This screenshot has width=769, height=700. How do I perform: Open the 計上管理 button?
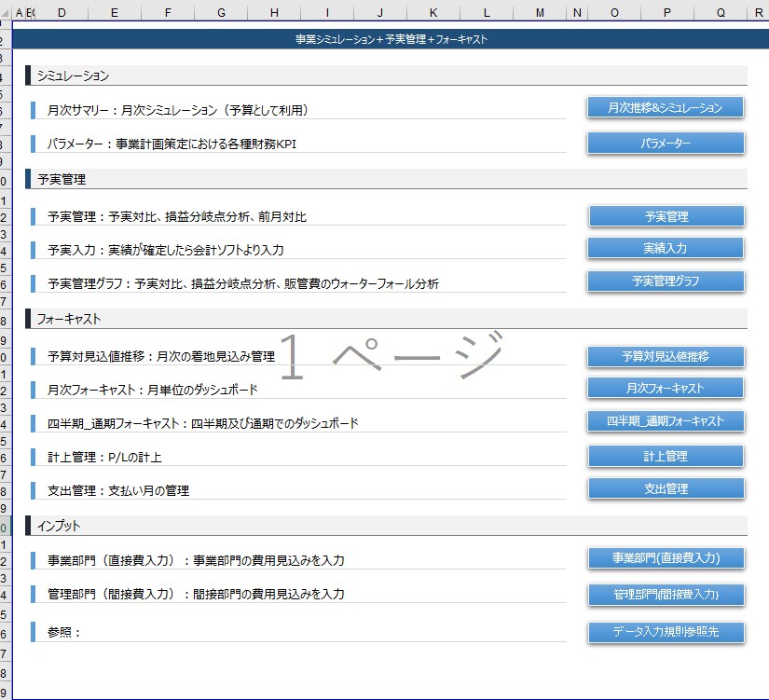click(x=666, y=456)
